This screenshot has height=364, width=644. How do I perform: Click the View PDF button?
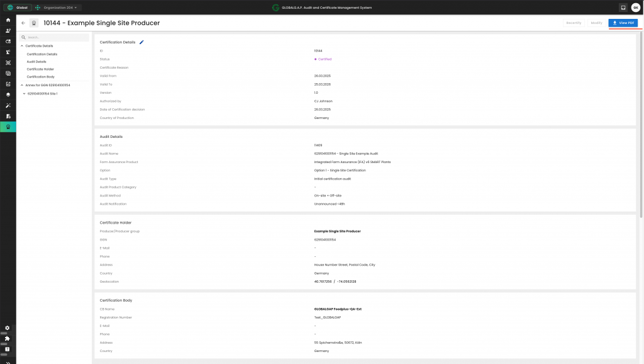623,23
